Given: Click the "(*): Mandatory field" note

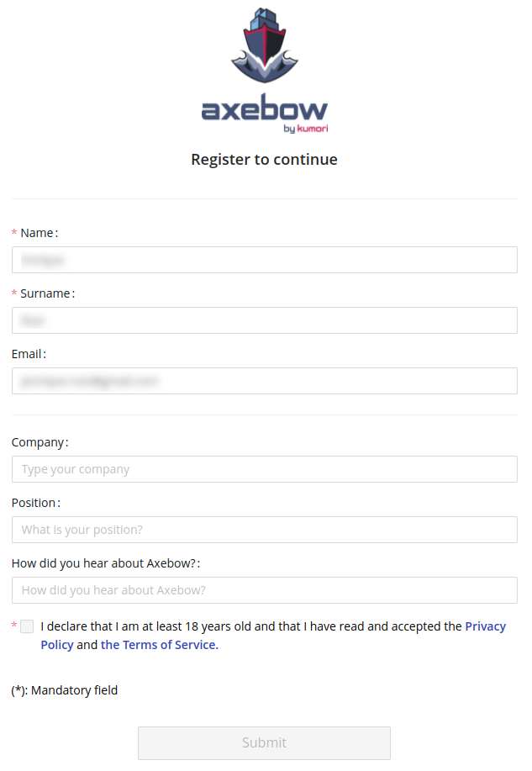Looking at the screenshot, I should 65,690.
